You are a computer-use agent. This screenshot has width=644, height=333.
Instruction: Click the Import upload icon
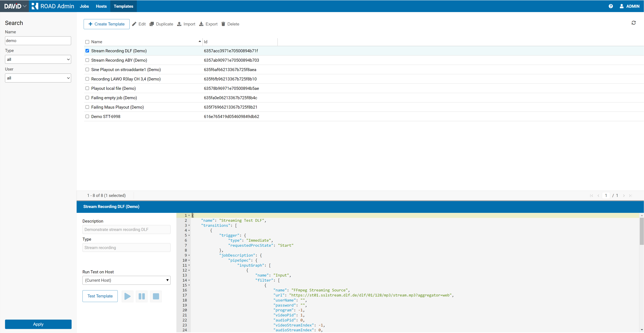pos(179,24)
